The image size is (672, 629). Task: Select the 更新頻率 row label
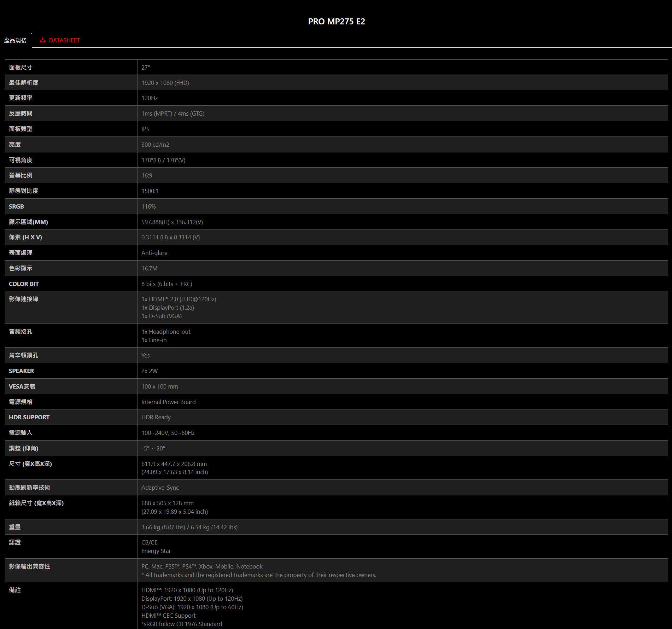[21, 98]
